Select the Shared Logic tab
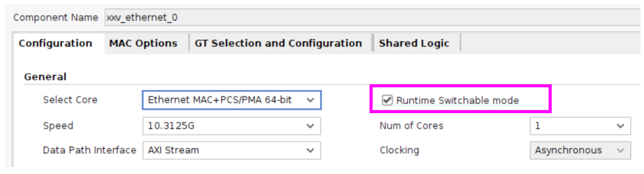This screenshot has width=644, height=174. point(414,43)
